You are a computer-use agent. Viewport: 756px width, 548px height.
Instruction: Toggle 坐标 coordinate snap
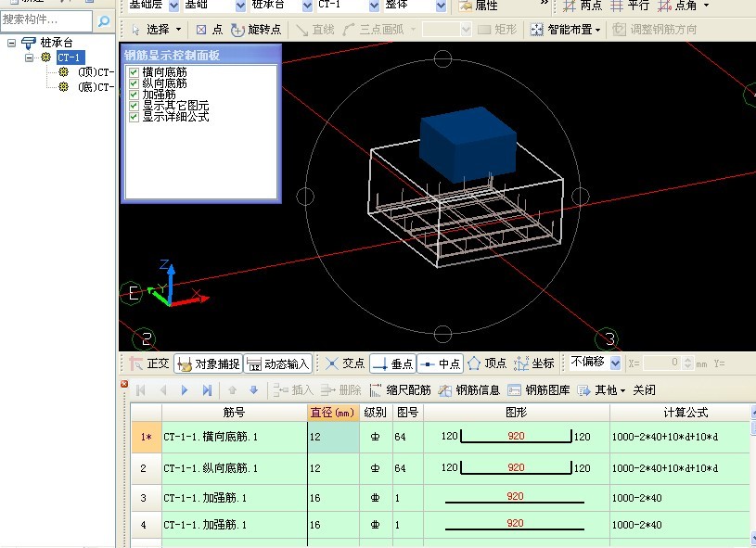click(x=534, y=363)
